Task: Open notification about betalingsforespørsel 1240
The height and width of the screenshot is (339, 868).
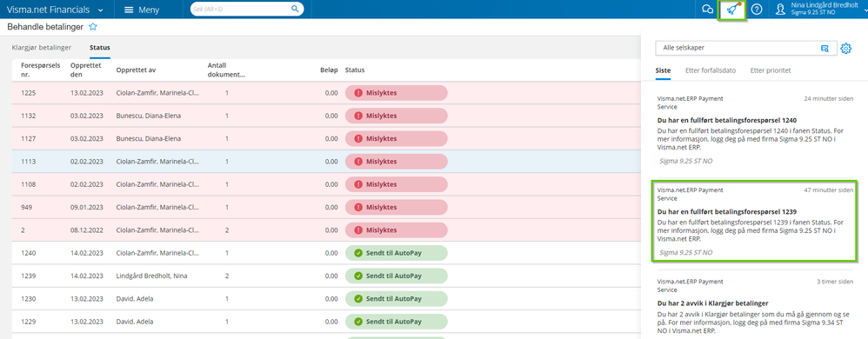Action: tap(755, 130)
